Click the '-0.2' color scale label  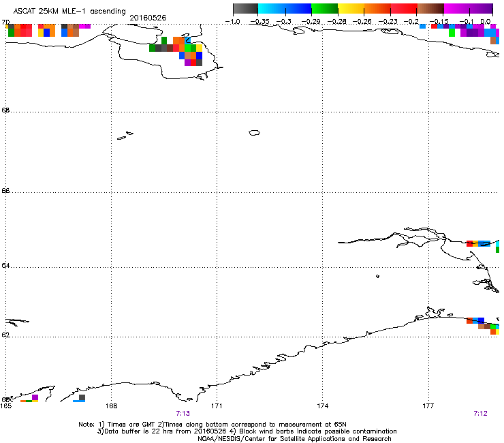(x=411, y=22)
